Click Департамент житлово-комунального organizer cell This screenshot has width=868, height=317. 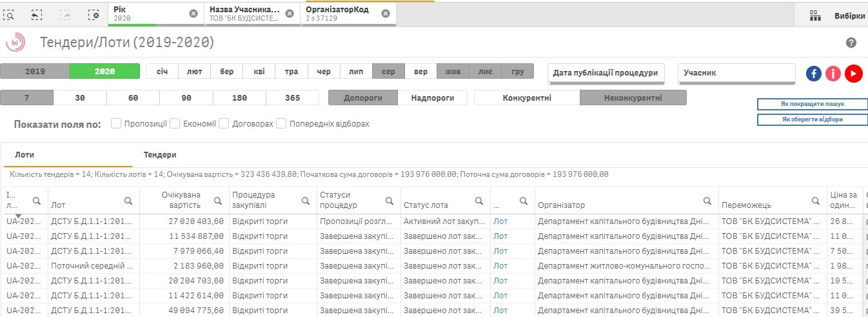click(x=626, y=265)
